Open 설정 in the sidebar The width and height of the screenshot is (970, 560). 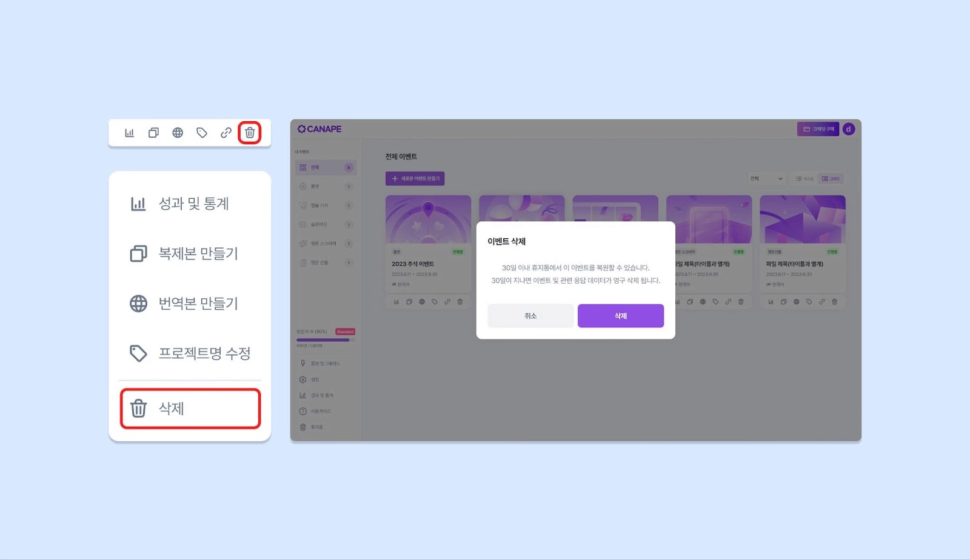tap(309, 379)
